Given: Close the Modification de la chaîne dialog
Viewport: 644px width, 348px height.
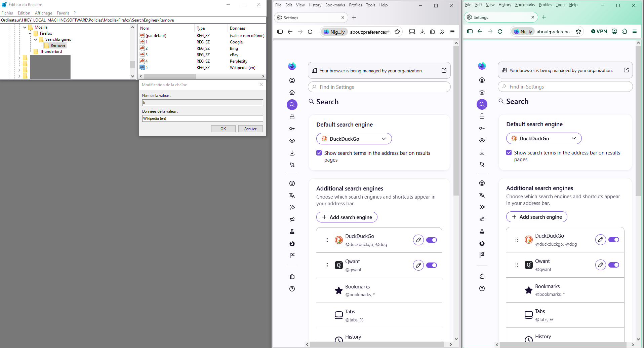Looking at the screenshot, I should (x=261, y=84).
